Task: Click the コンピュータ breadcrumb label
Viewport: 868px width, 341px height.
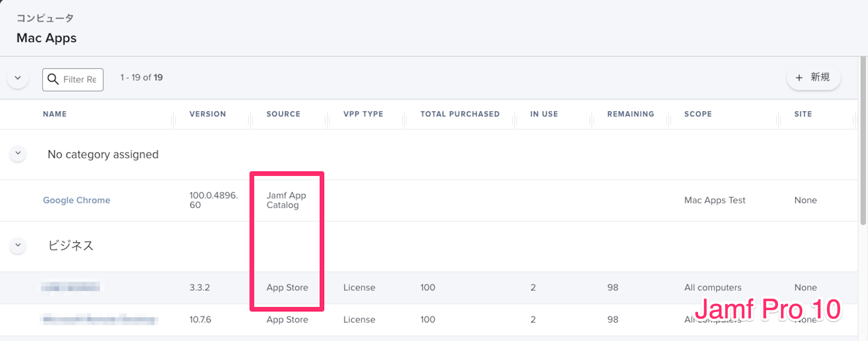Action: point(45,18)
